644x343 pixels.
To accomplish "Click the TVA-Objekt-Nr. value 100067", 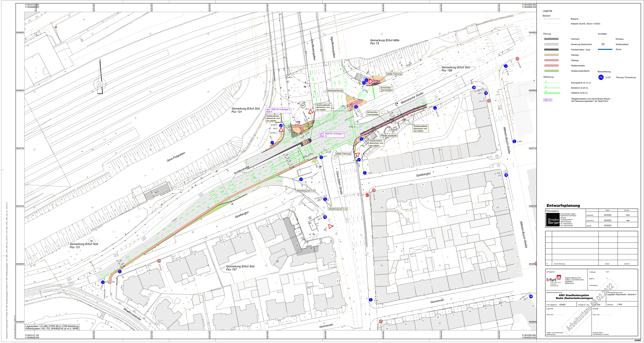I will [x=562, y=305].
